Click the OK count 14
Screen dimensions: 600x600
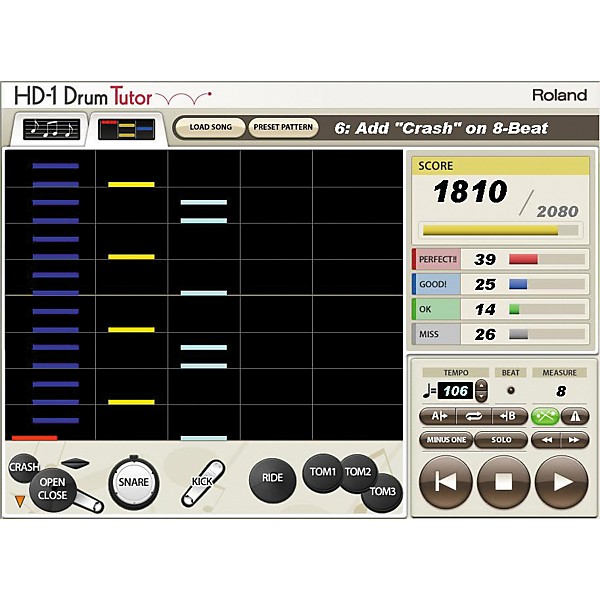coord(485,310)
